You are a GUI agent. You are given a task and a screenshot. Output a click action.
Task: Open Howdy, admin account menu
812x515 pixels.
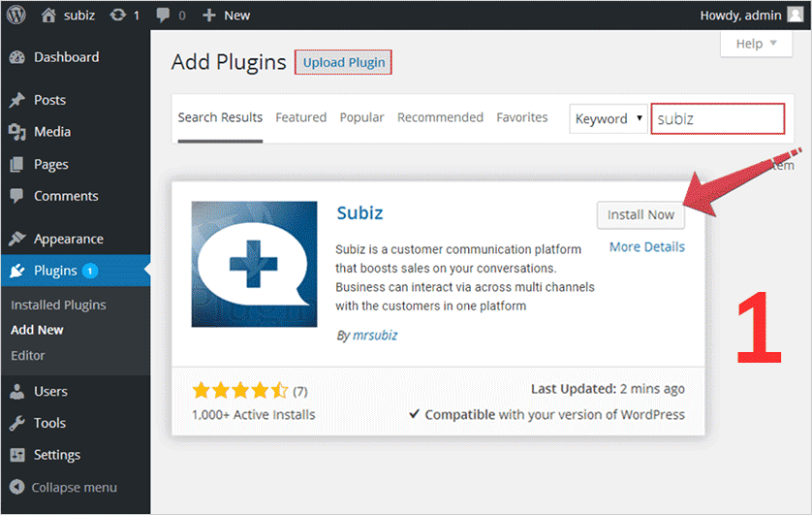click(751, 15)
